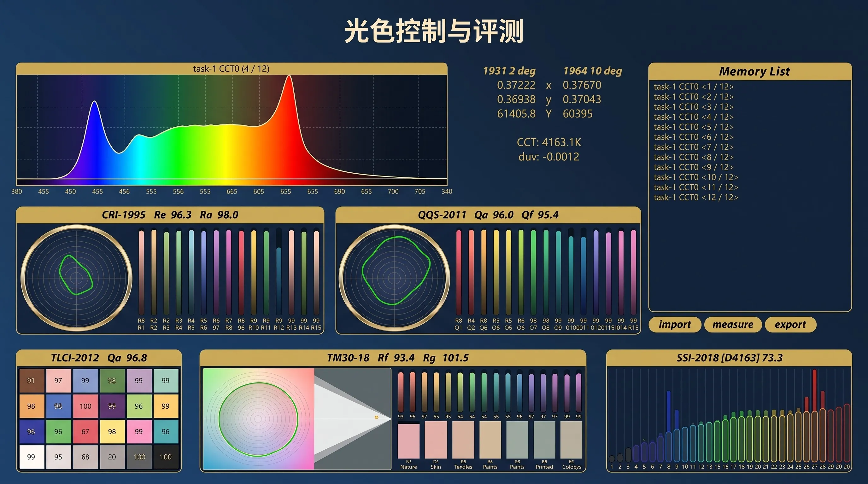
Task: Select memory entry task-1 CCT0 <8 / 12>
Action: (694, 157)
